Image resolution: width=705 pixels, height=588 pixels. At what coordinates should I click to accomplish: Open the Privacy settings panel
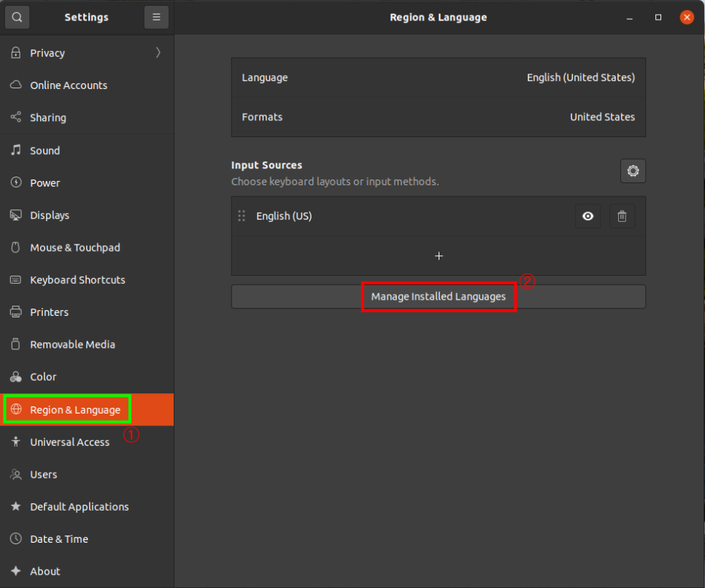87,53
